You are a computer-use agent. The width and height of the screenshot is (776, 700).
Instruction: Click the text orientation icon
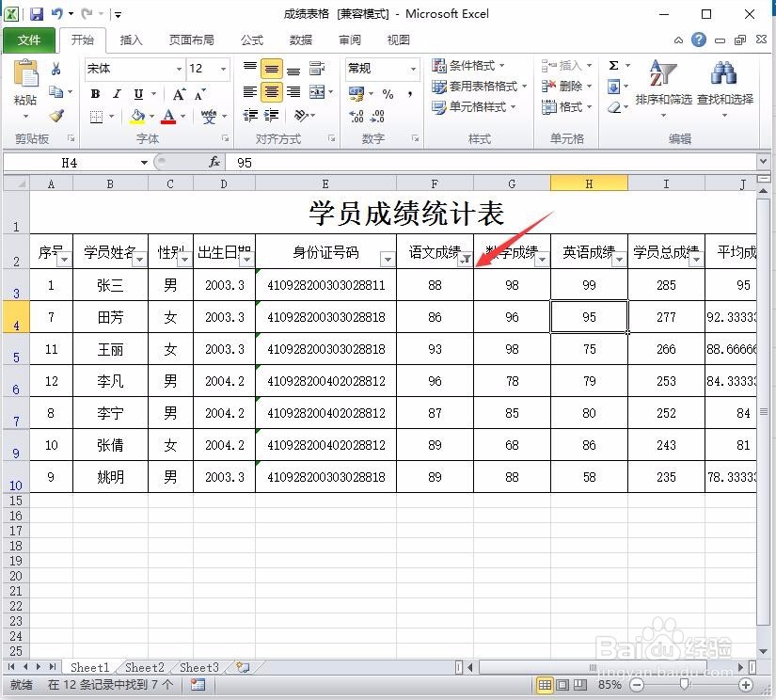coord(301,116)
